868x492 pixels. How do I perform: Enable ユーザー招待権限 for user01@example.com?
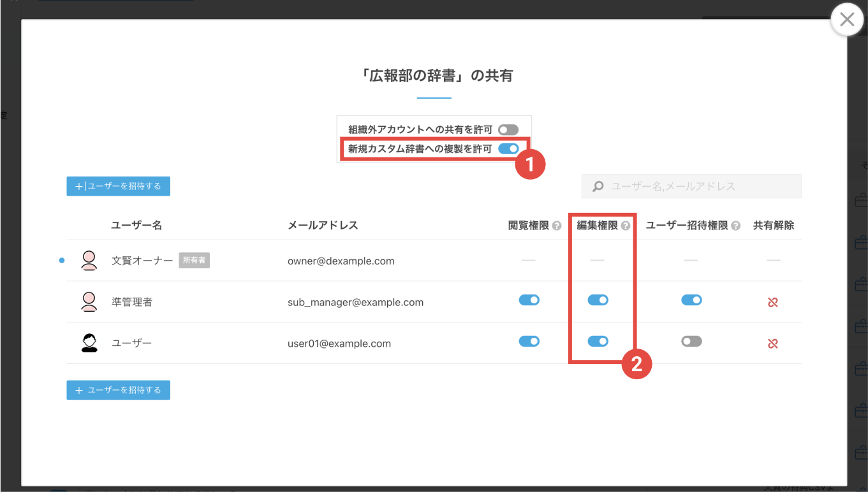coord(691,341)
